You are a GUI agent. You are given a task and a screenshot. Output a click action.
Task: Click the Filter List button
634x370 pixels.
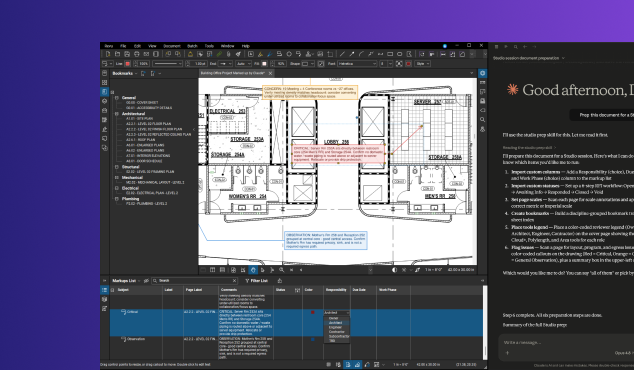pyautogui.click(x=257, y=281)
